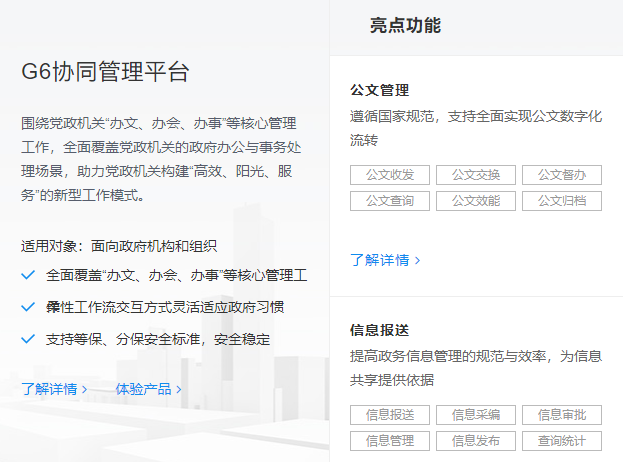This screenshot has height=462, width=623.
Task: Choose the 公文查询 tag
Action: 389,201
